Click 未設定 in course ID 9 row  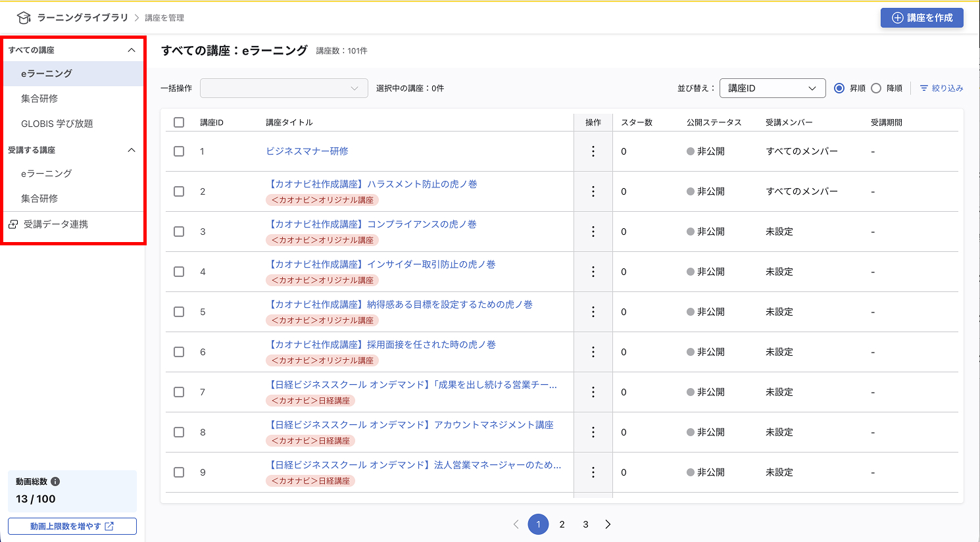(x=779, y=472)
